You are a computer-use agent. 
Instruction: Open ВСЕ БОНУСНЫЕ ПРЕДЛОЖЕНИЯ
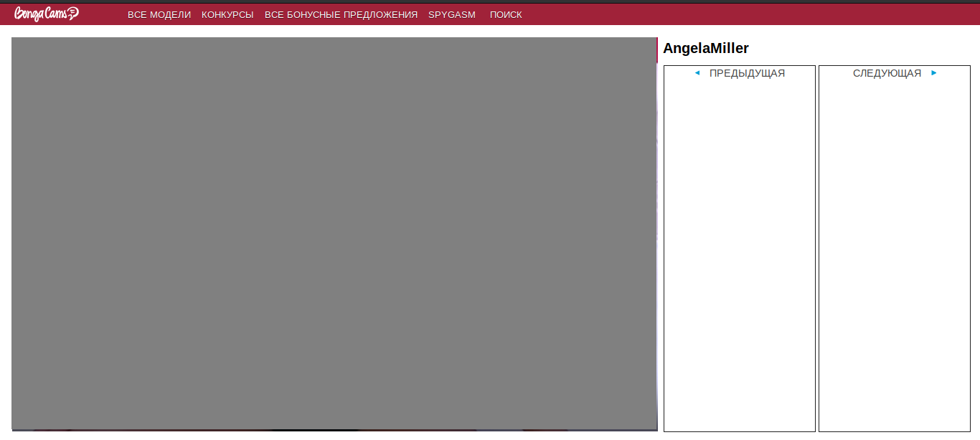[341, 15]
